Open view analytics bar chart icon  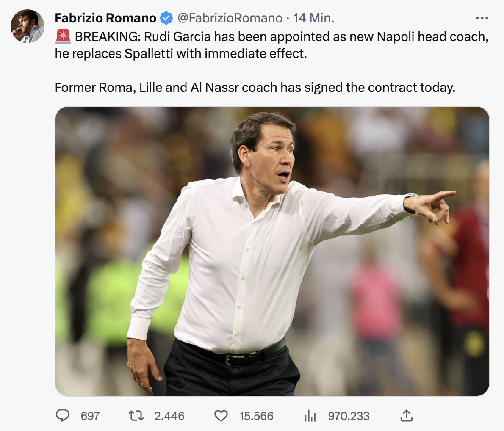point(310,416)
